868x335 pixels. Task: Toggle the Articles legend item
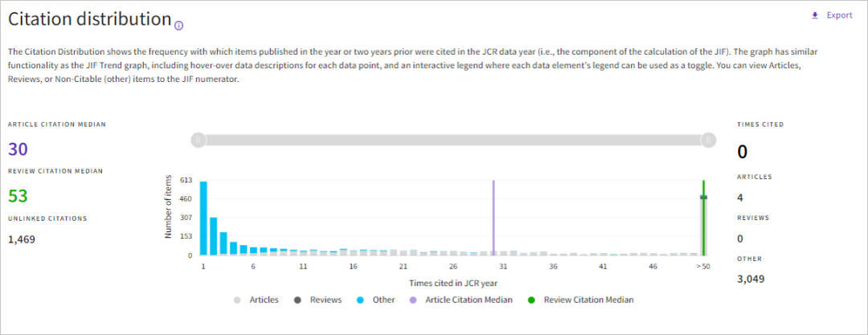click(x=256, y=300)
